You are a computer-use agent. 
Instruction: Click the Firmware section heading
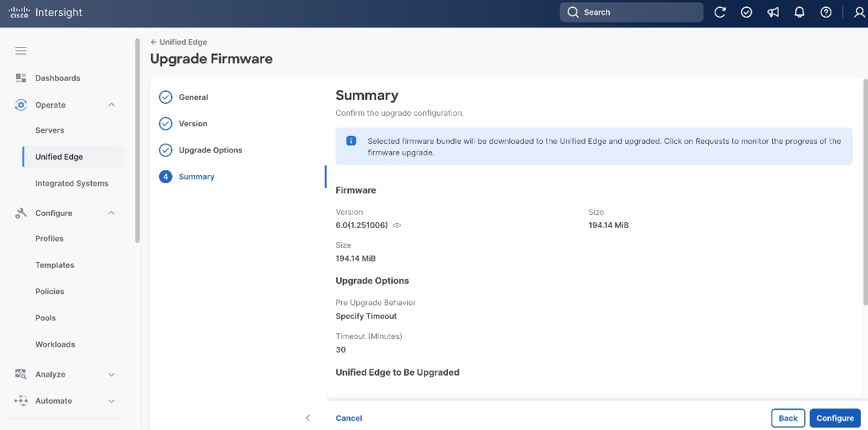tap(356, 190)
